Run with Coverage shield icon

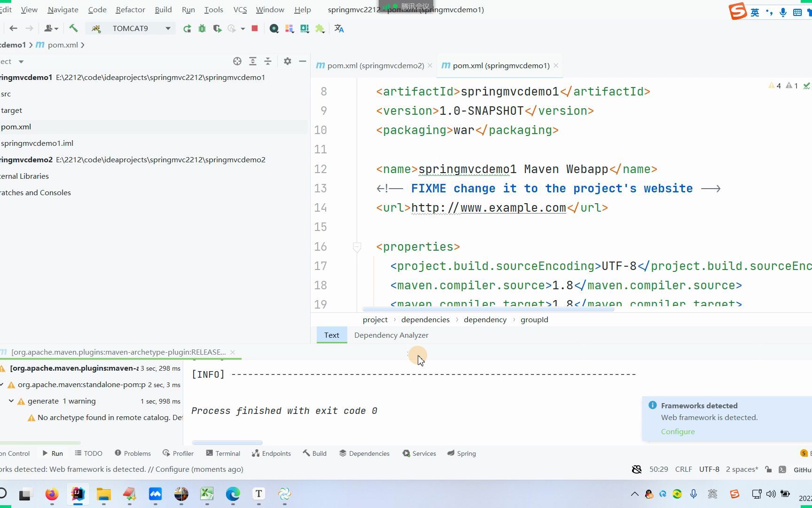tap(217, 29)
